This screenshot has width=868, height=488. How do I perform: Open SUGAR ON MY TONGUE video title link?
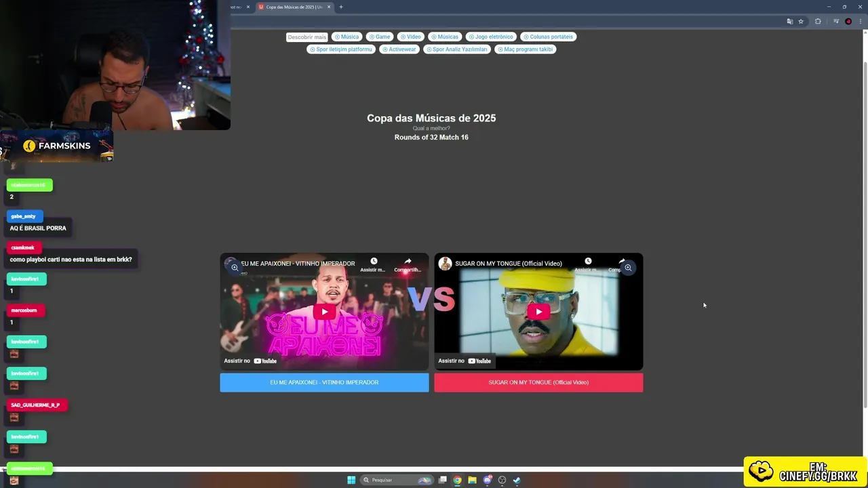509,264
